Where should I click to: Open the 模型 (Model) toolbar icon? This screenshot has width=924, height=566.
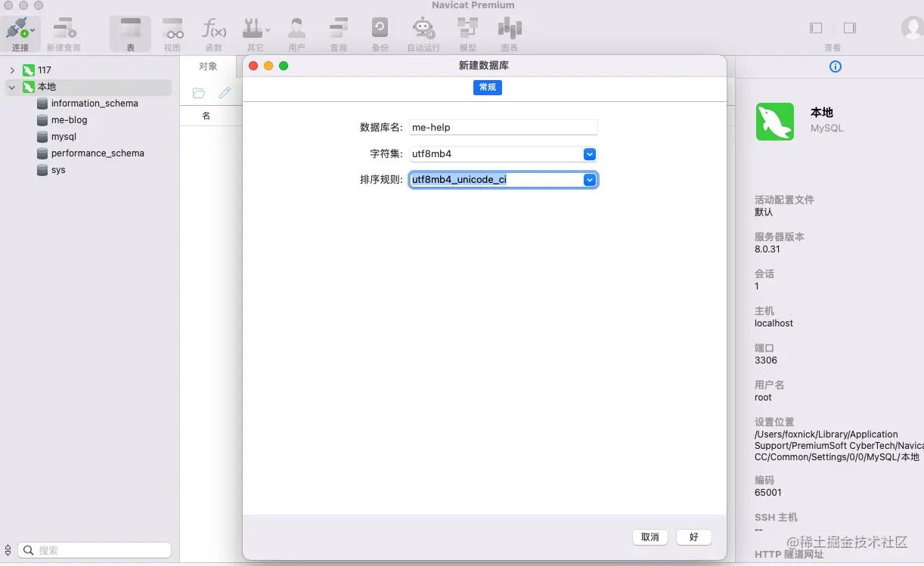point(467,29)
